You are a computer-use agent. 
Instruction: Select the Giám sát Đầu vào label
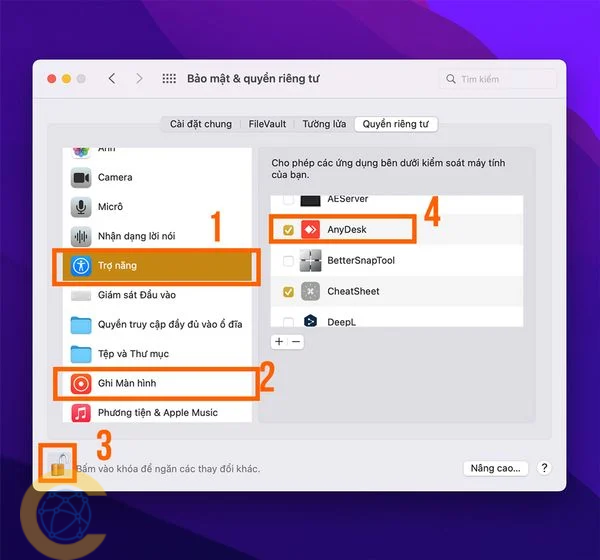137,295
